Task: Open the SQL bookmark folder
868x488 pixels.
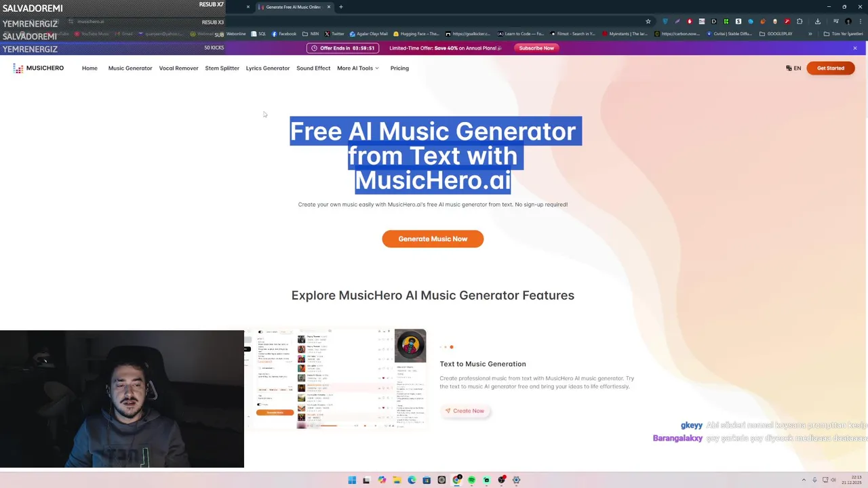Action: (258, 34)
